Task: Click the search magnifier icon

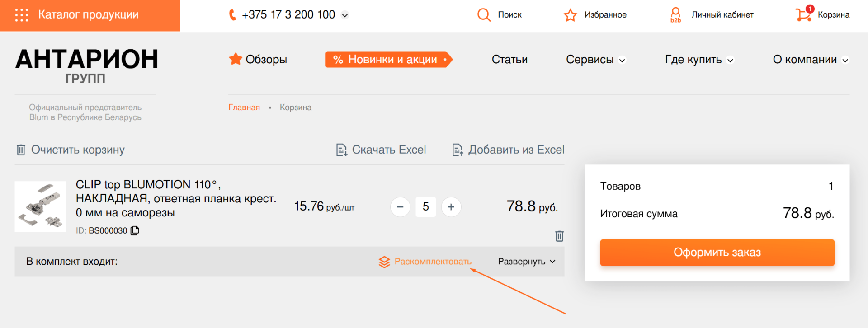Action: click(484, 15)
